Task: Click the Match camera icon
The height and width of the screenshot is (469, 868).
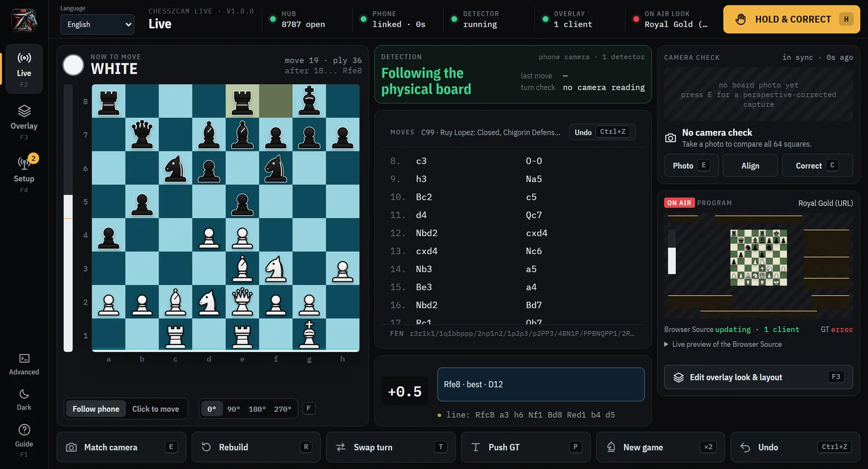Action: point(71,447)
